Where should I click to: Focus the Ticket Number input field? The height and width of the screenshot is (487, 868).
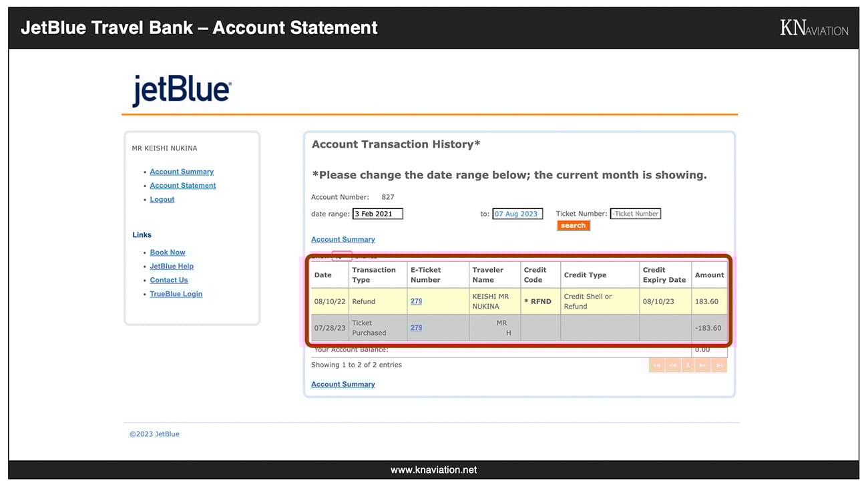(x=636, y=214)
